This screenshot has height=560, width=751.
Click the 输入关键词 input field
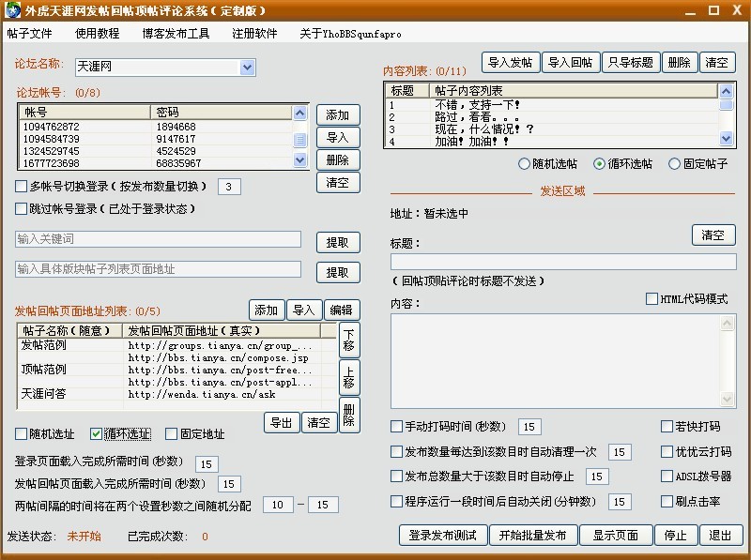(x=158, y=239)
